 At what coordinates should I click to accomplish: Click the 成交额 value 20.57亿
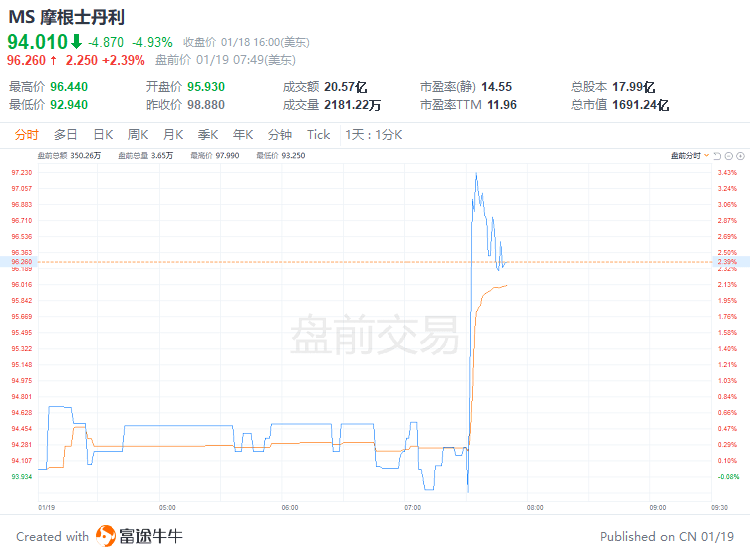tap(345, 87)
